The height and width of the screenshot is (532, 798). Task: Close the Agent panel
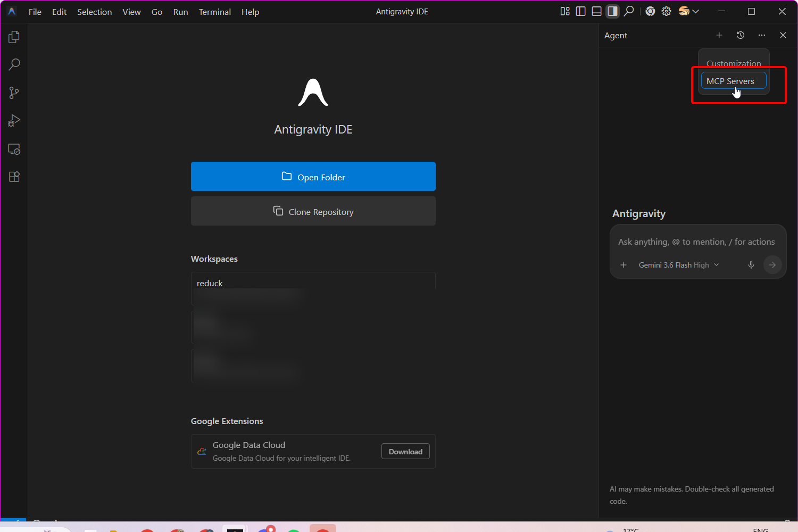[783, 35]
